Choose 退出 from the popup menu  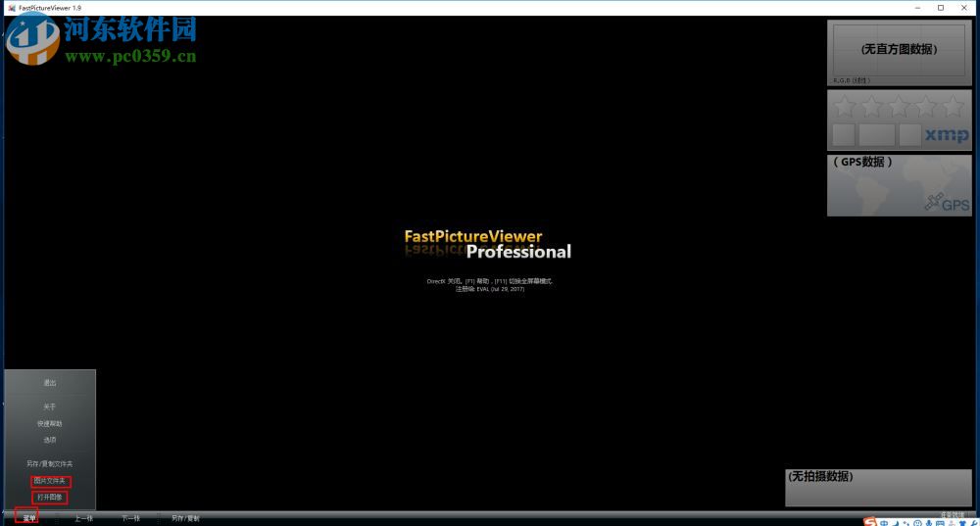pos(50,382)
